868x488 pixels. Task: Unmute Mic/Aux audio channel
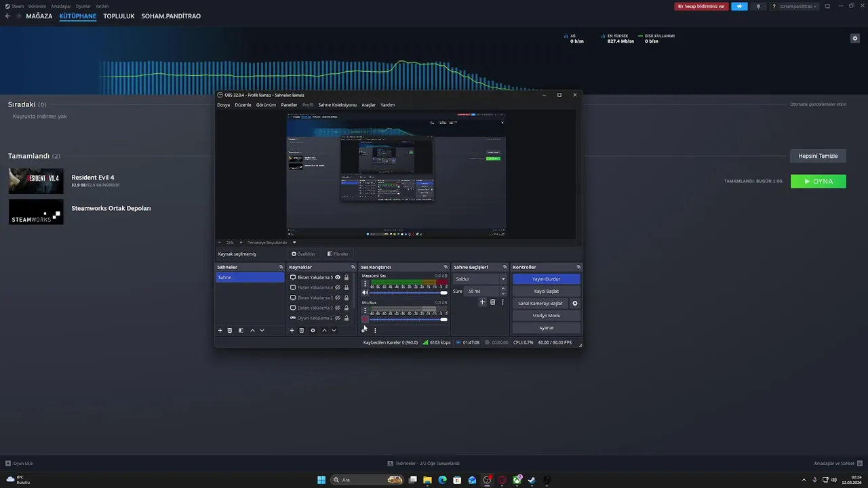tap(365, 319)
